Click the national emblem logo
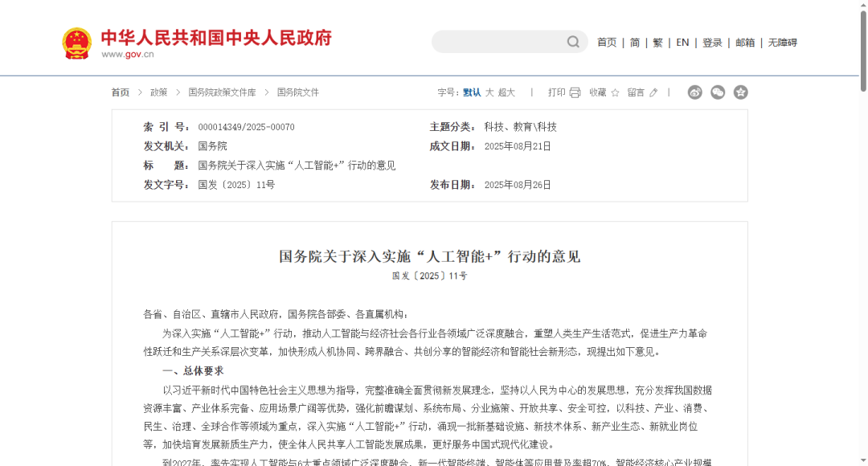The width and height of the screenshot is (868, 466). [x=76, y=40]
